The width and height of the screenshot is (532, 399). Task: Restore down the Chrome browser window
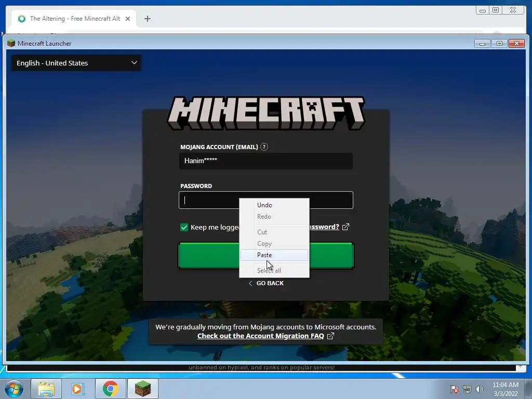pos(496,10)
